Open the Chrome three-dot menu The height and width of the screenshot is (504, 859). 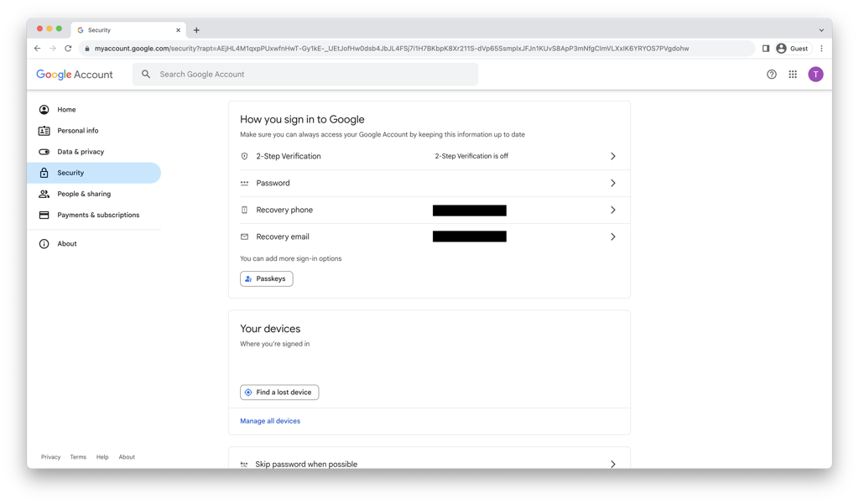(x=821, y=49)
